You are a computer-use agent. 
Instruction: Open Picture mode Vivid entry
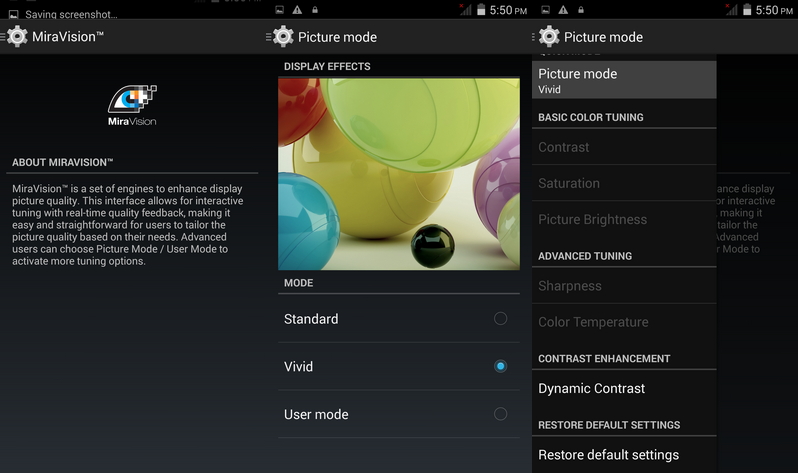click(624, 80)
